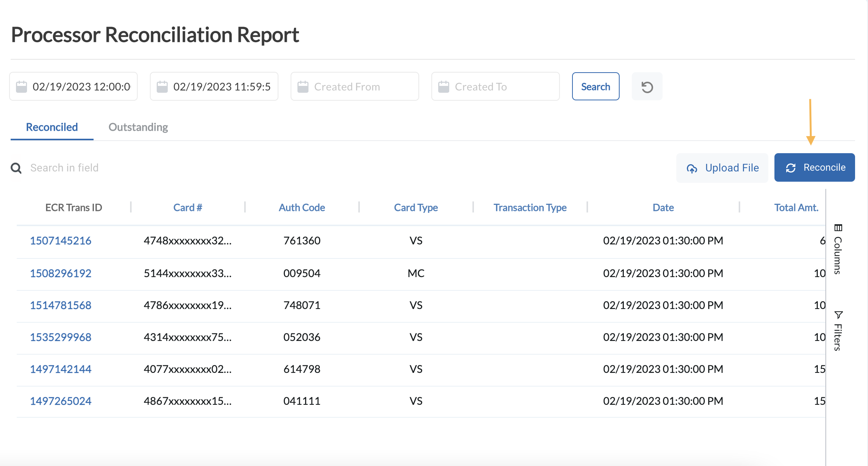
Task: Click the Reconcile button
Action: 814,168
